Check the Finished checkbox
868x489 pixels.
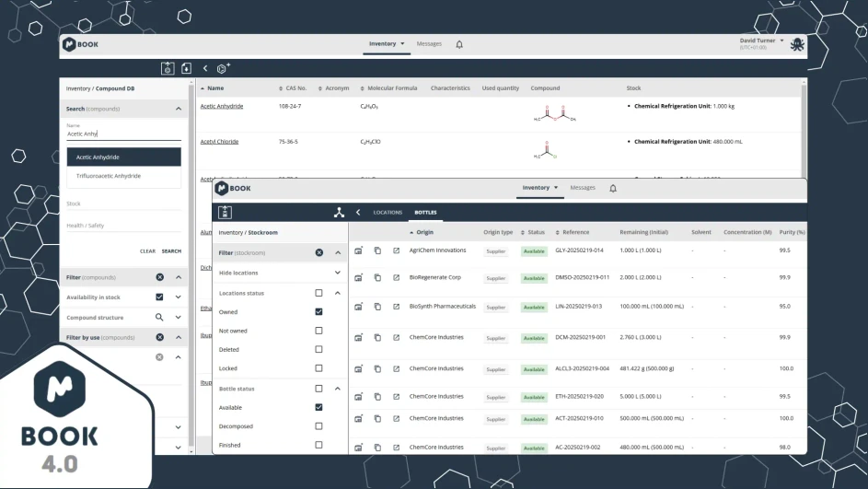click(318, 445)
